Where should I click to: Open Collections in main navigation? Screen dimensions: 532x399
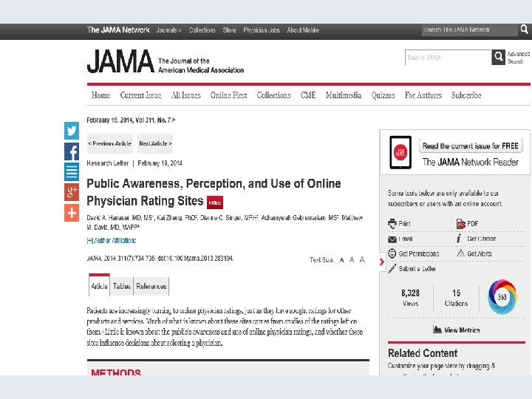274,95
